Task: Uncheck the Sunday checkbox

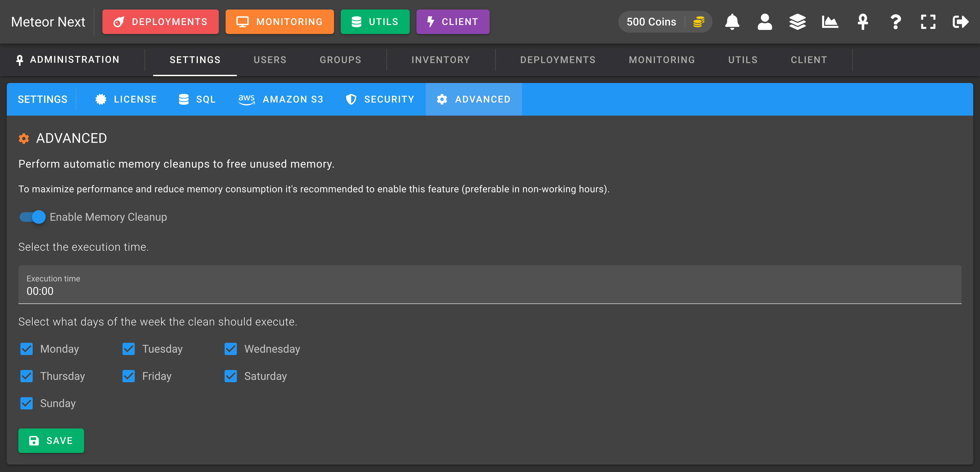Action: tap(27, 403)
